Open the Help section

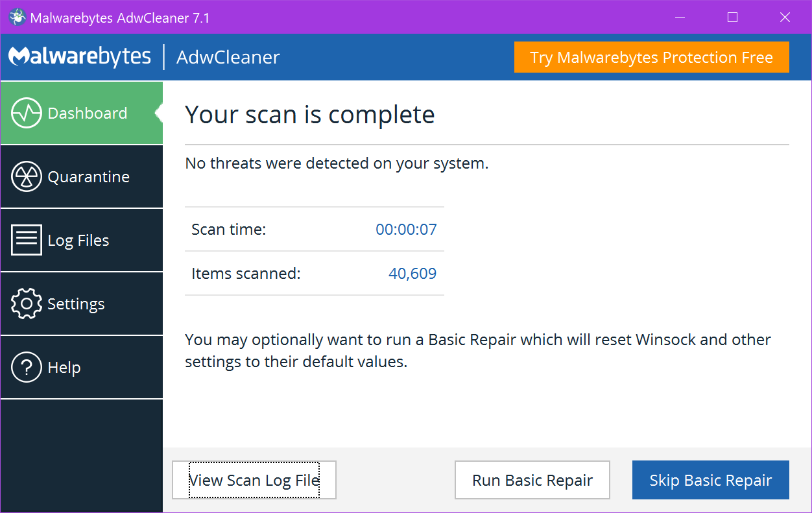64,368
